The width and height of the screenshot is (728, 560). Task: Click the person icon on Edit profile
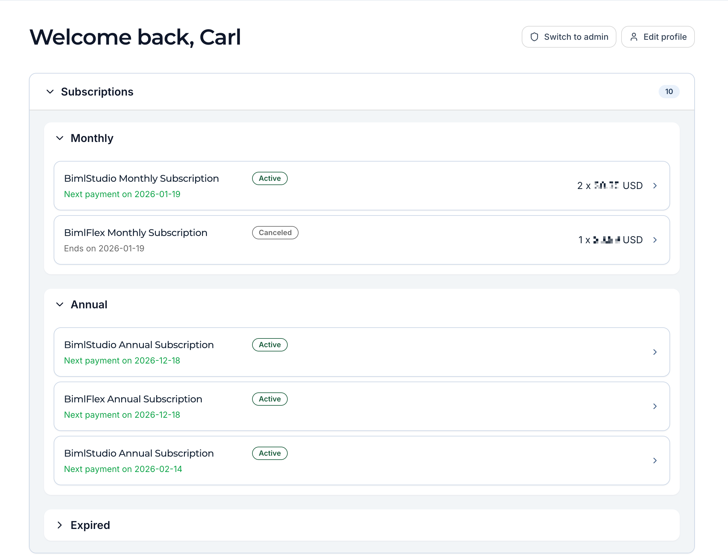point(634,37)
